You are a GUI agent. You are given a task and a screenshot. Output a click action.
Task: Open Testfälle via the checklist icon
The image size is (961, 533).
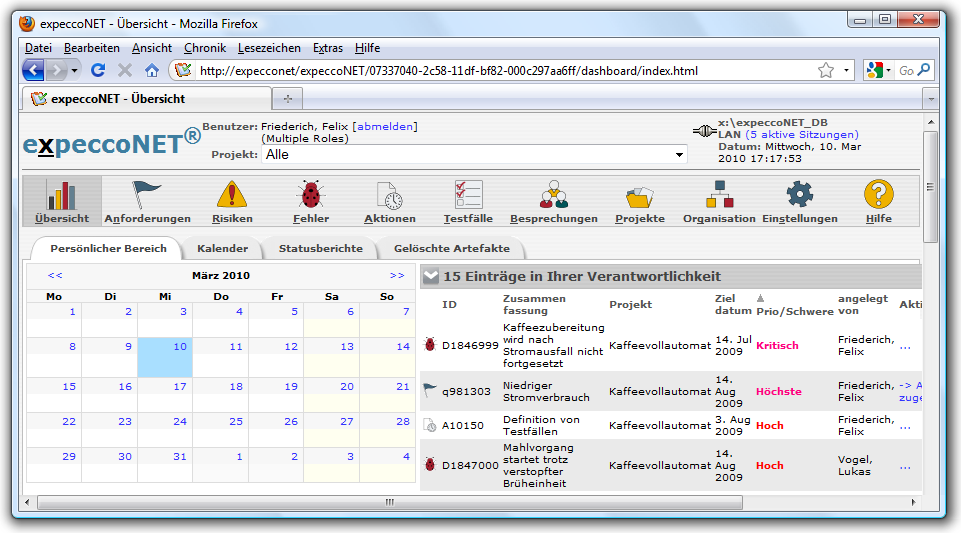click(x=468, y=195)
